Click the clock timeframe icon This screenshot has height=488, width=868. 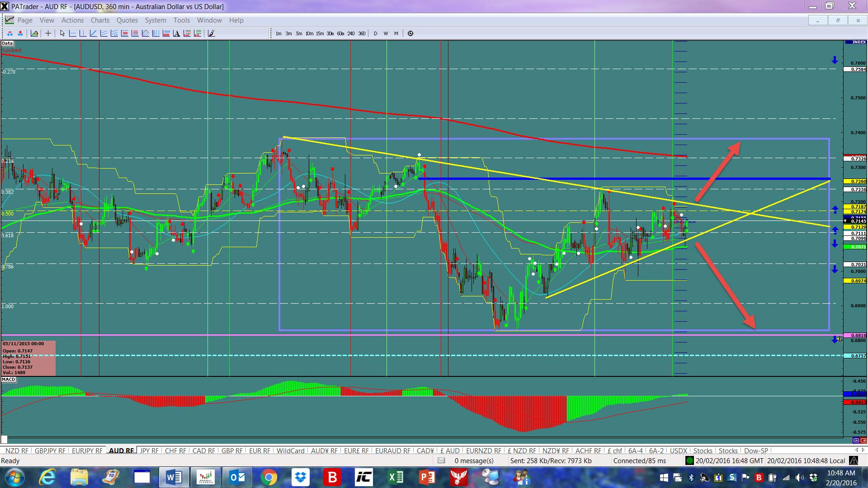pyautogui.click(x=410, y=33)
